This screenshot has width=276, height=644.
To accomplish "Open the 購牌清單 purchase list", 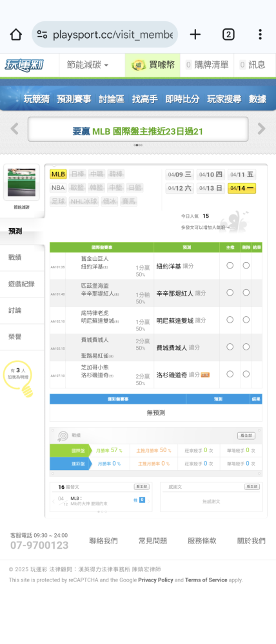I will (x=207, y=65).
